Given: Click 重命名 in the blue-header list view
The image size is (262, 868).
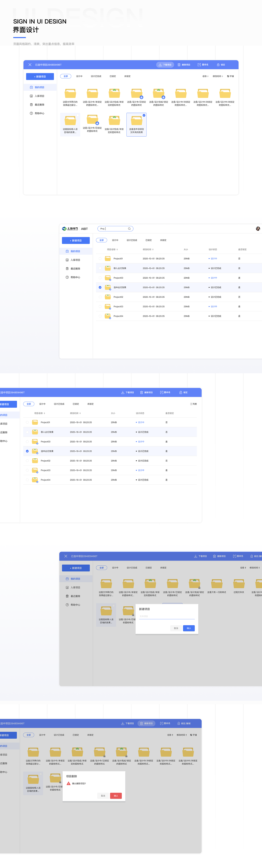Looking at the screenshot, I should (165, 393).
